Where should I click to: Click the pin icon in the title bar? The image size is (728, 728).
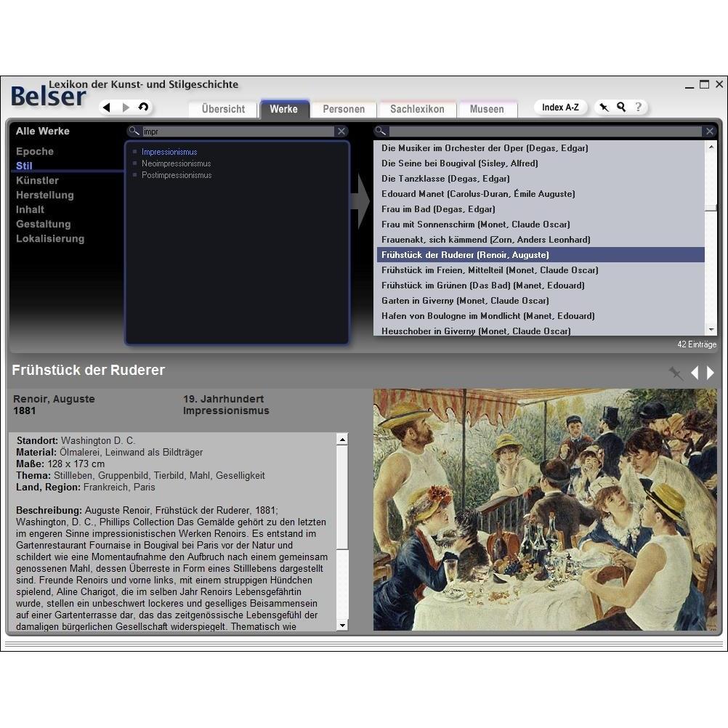point(676,373)
